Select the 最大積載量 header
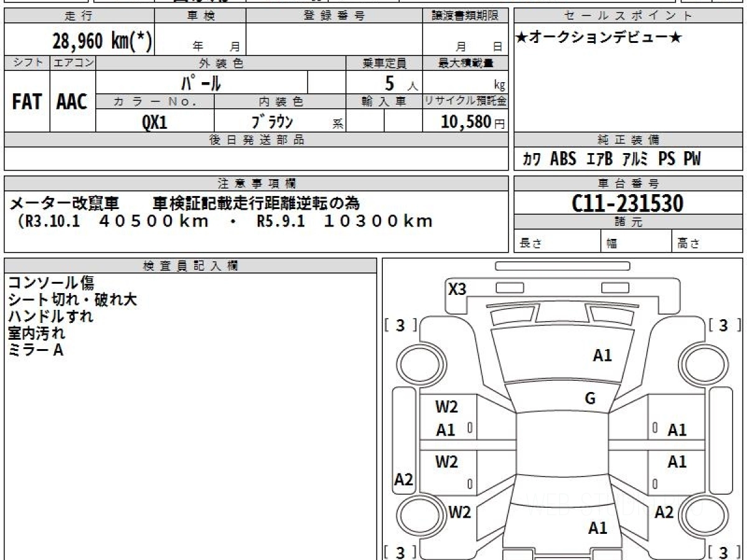The width and height of the screenshot is (747, 560). (x=466, y=63)
